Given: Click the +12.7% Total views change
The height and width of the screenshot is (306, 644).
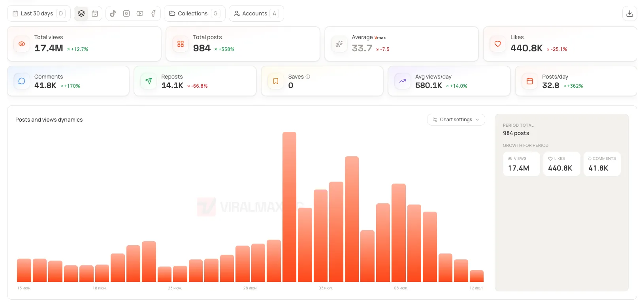Looking at the screenshot, I should click(77, 49).
